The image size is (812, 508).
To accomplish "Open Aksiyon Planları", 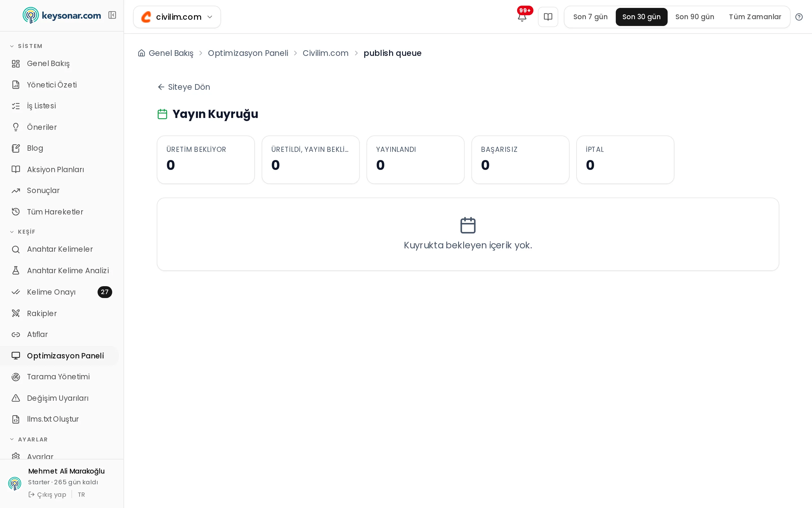I will pyautogui.click(x=59, y=169).
